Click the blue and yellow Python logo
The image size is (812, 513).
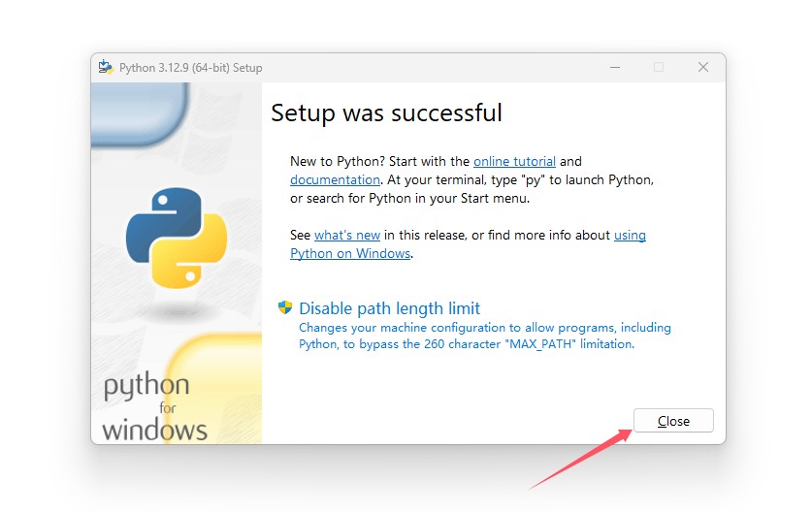(x=177, y=239)
